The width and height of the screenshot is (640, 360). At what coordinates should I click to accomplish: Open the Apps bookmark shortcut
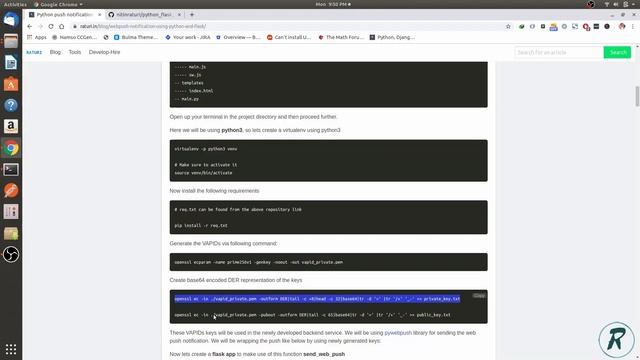tap(37, 37)
